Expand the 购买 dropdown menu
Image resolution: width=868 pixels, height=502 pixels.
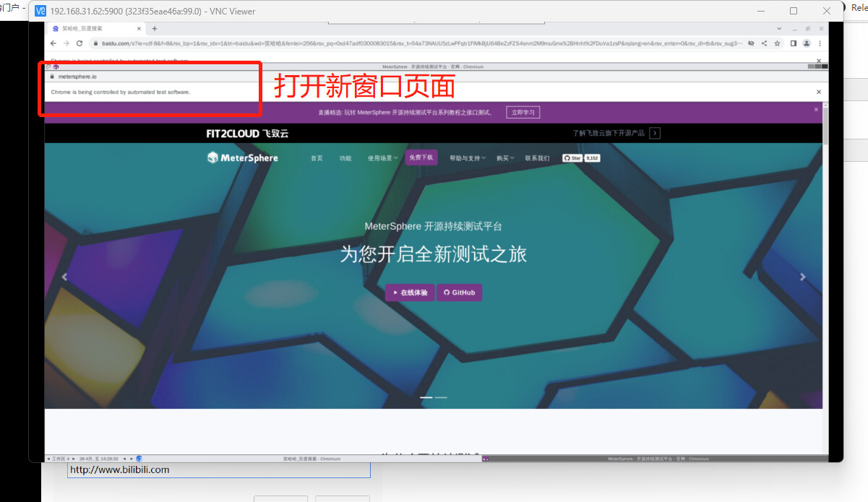505,158
